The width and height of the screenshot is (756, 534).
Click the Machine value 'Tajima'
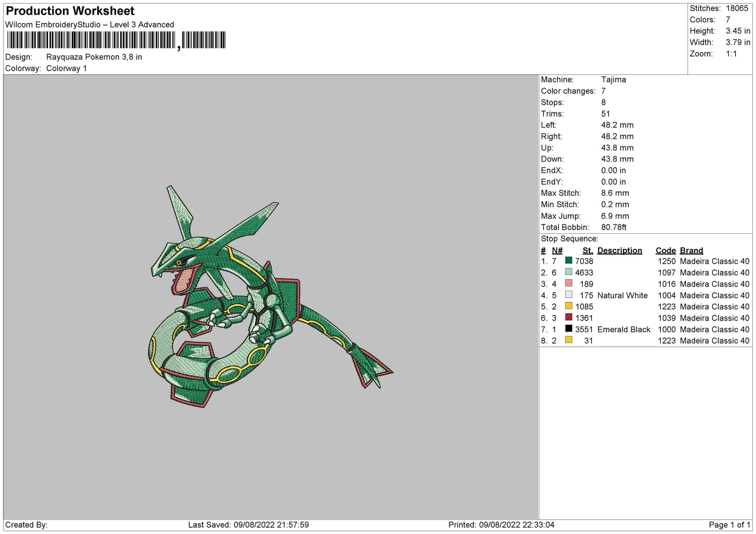[613, 79]
